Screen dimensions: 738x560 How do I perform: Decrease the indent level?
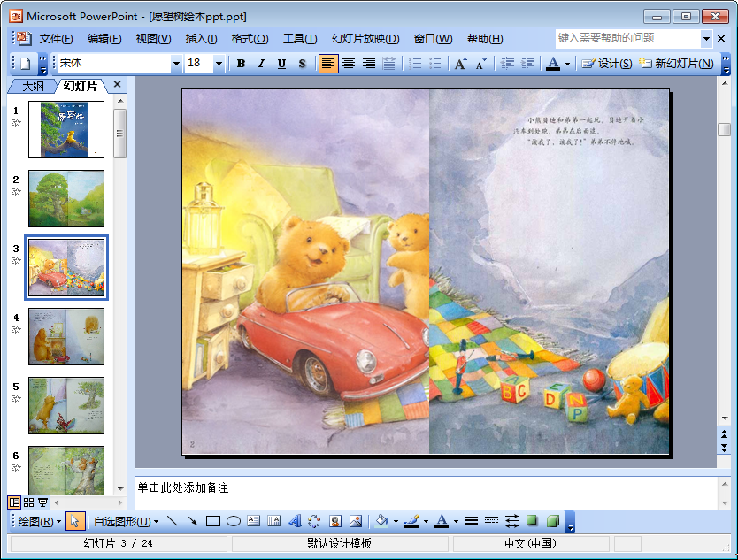(x=507, y=63)
